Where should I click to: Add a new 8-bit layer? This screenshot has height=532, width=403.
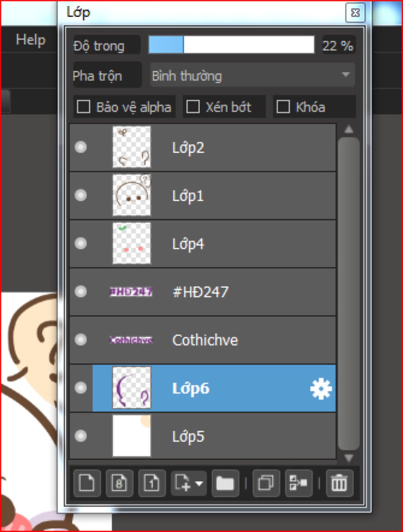(119, 483)
